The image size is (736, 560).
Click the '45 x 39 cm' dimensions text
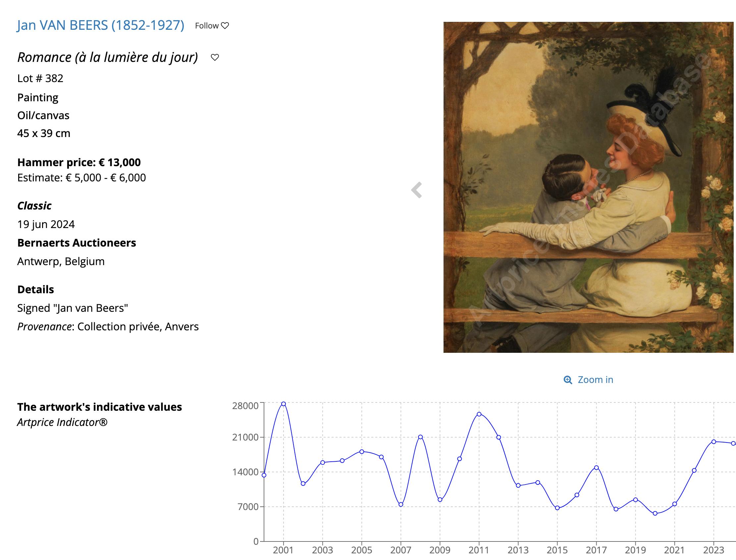[x=44, y=133]
